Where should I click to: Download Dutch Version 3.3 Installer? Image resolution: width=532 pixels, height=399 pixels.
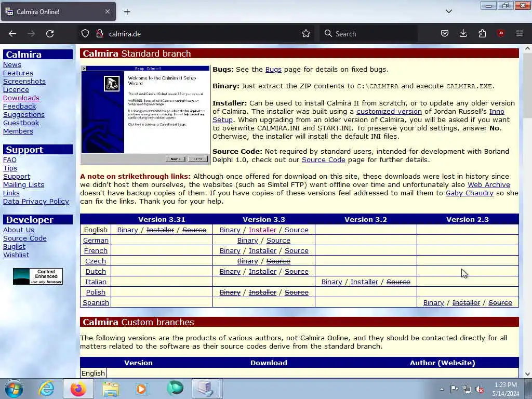pos(262,272)
